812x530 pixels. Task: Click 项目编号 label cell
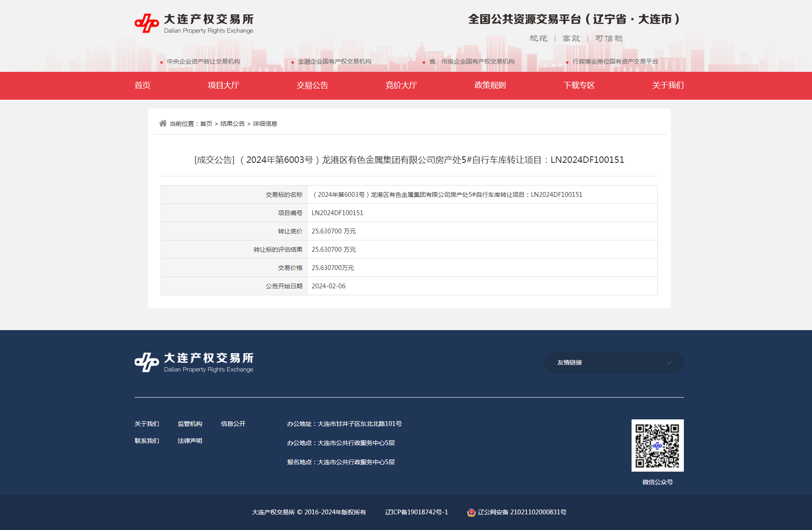[234, 213]
